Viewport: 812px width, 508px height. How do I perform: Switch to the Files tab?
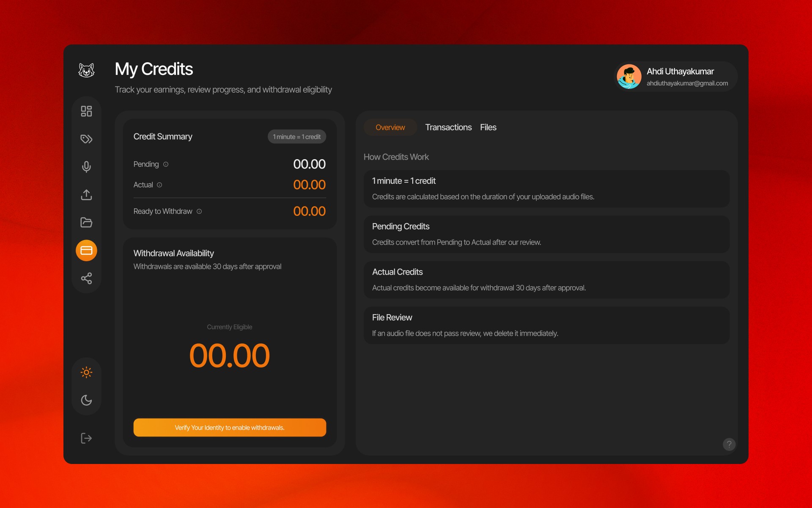point(488,127)
